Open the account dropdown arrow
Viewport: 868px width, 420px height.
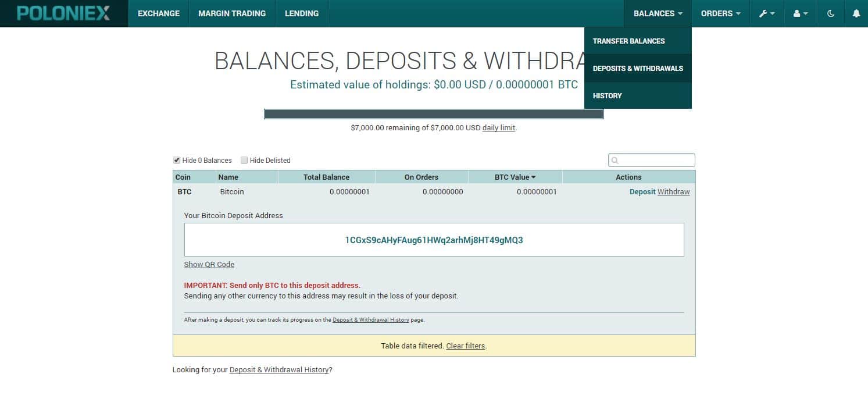[805, 13]
